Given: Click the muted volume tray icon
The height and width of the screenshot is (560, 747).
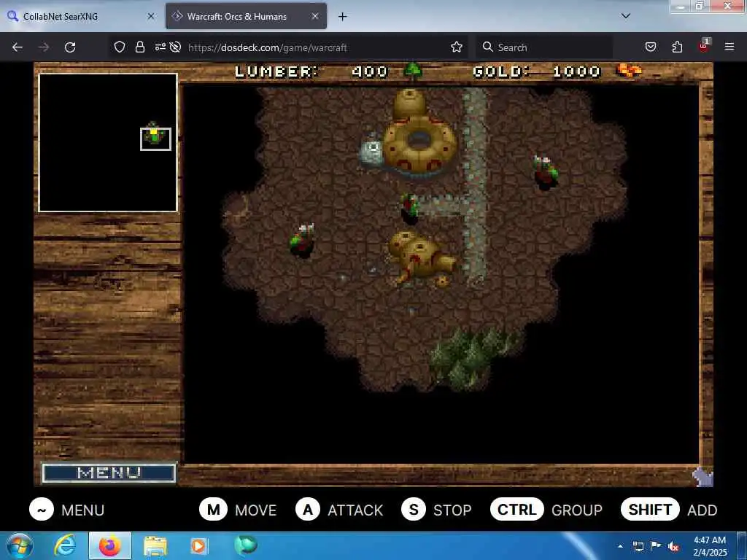Looking at the screenshot, I should point(673,546).
